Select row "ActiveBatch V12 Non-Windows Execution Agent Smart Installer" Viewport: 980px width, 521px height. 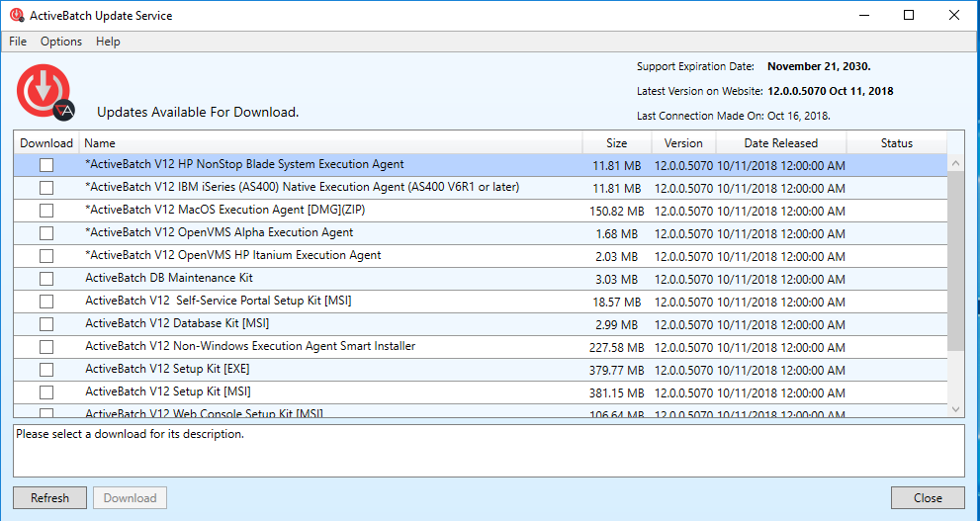pos(480,347)
